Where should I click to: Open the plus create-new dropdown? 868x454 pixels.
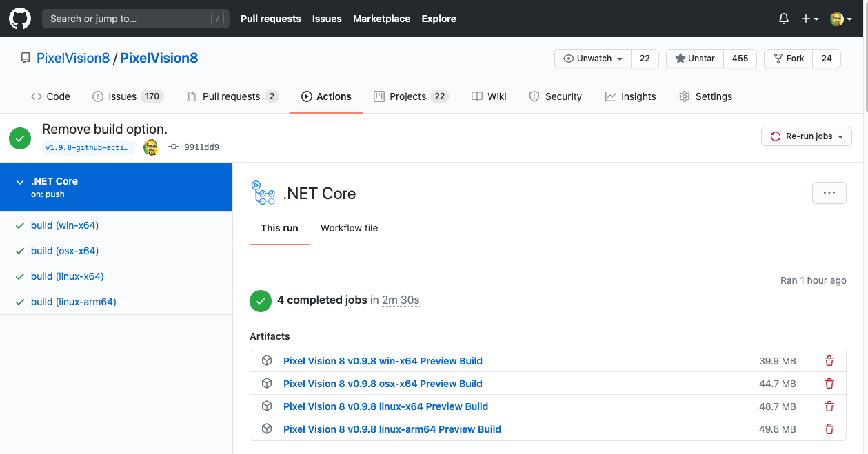810,19
